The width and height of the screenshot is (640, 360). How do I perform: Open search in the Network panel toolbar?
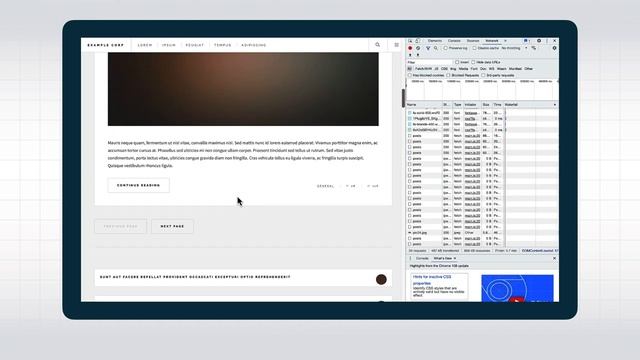(436, 48)
